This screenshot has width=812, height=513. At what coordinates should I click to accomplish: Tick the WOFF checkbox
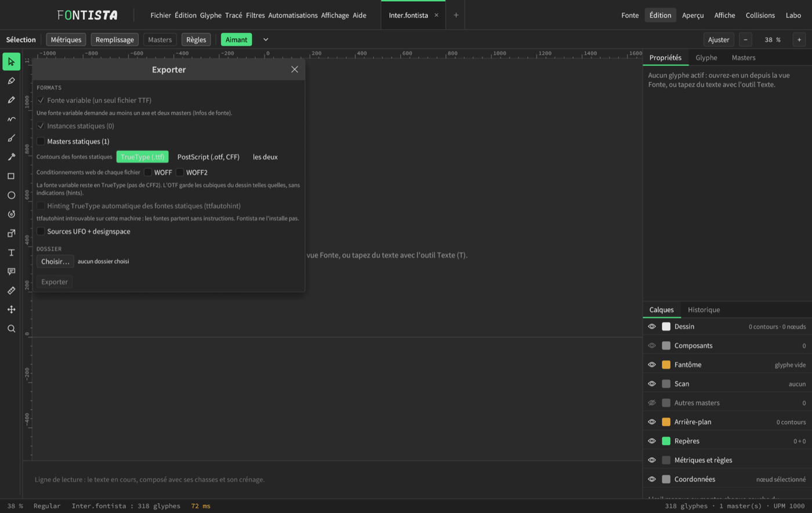[x=148, y=172]
